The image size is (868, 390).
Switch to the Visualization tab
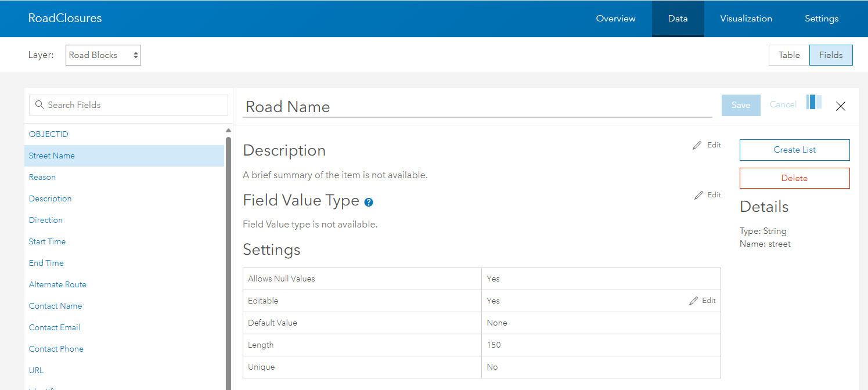(745, 18)
